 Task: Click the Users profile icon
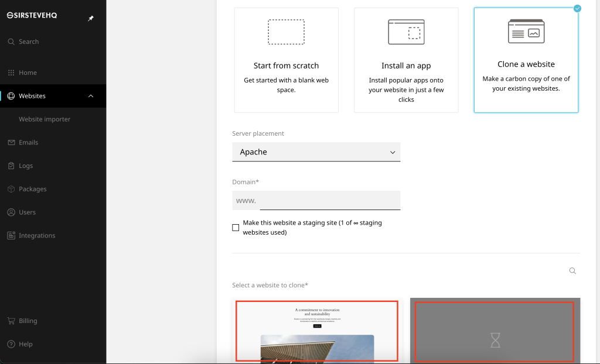(x=11, y=212)
